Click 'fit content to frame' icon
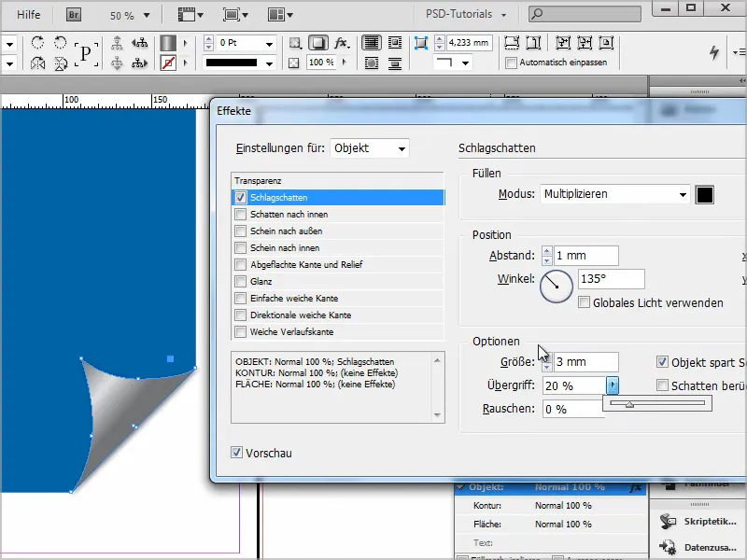 coord(563,43)
